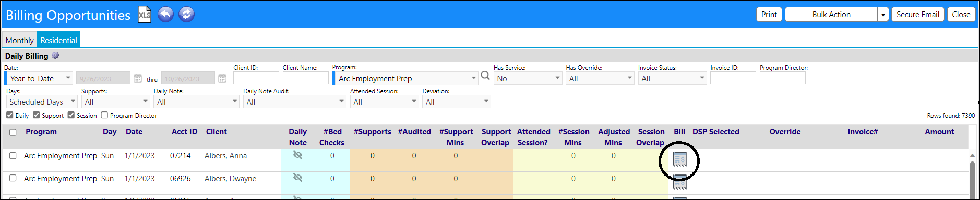
Task: Click the #Bed Checks column header
Action: [x=332, y=137]
